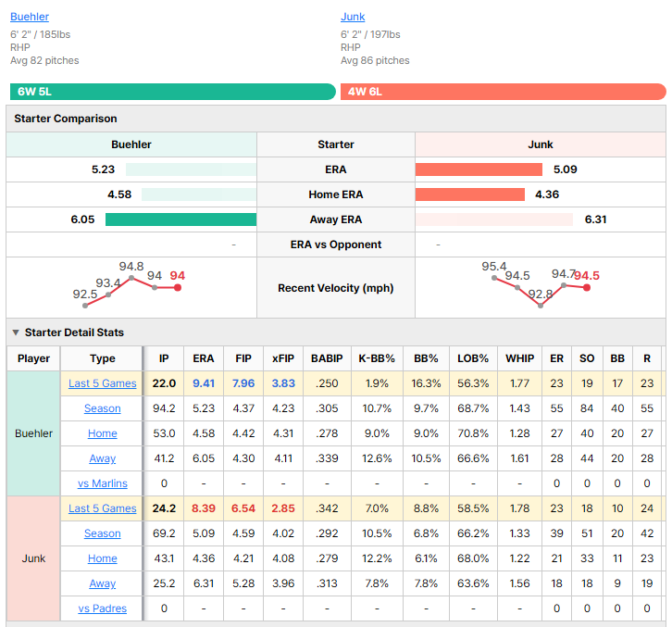The image size is (672, 627).
Task: Click Junk's latest red velocity point 94.5
Action: tap(587, 288)
